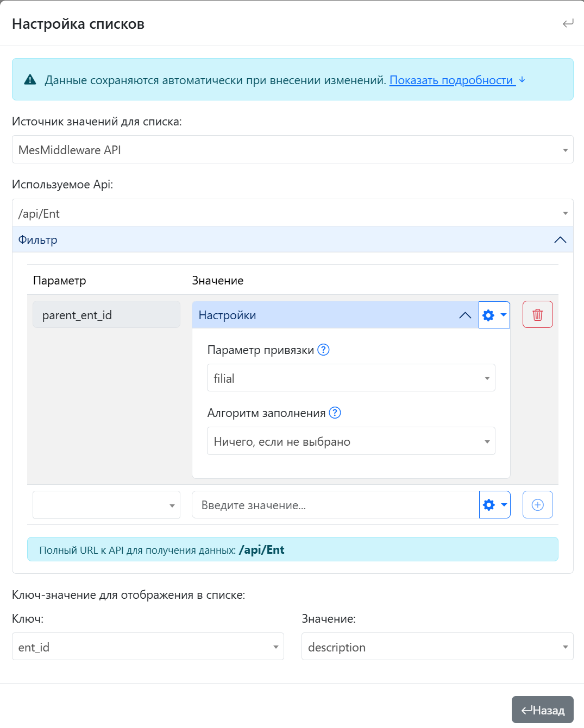
Task: Open the filial binding parameter dropdown
Action: [x=351, y=378]
